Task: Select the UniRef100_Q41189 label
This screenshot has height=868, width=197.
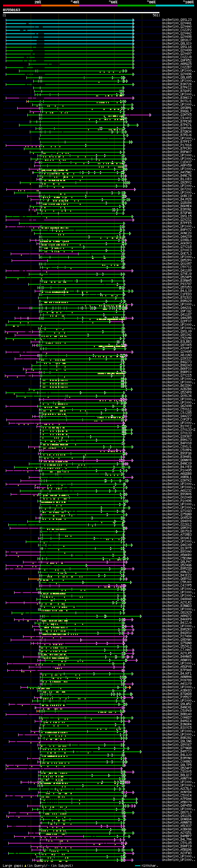Action: (177, 270)
